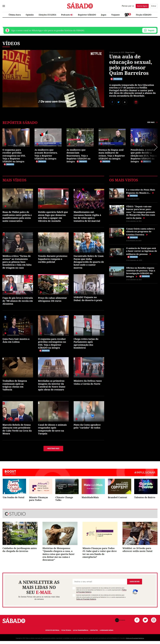Open the Climate Change Talks thumbnail

[67, 486]
